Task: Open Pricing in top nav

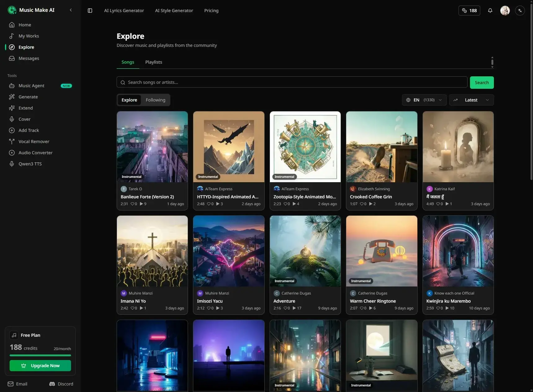Action: pos(211,11)
